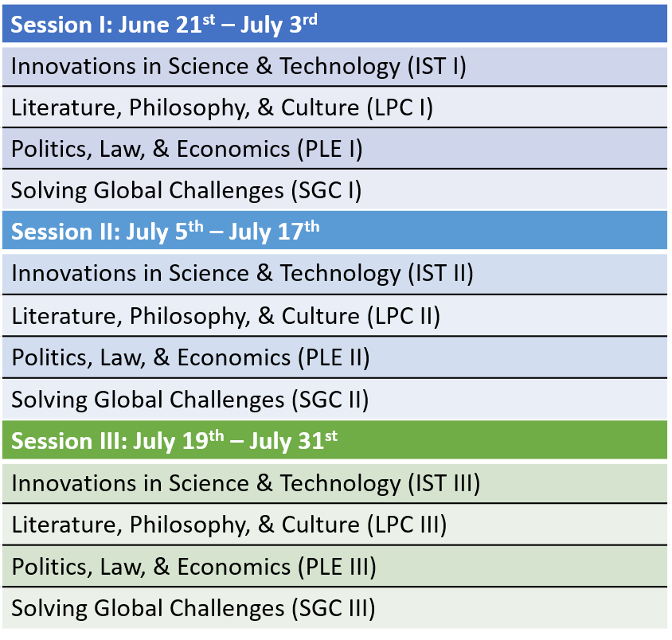Select Solving Global Challenges (SGC III)
This screenshot has width=672, height=640.
pyautogui.click(x=193, y=609)
